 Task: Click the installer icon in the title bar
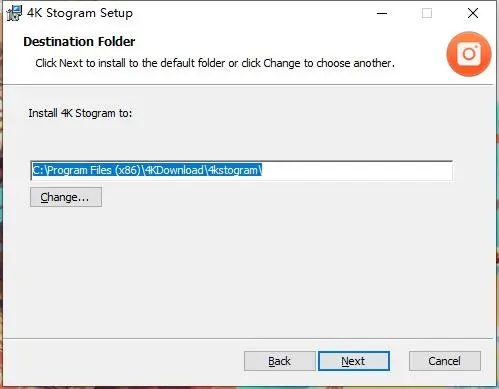[x=14, y=13]
